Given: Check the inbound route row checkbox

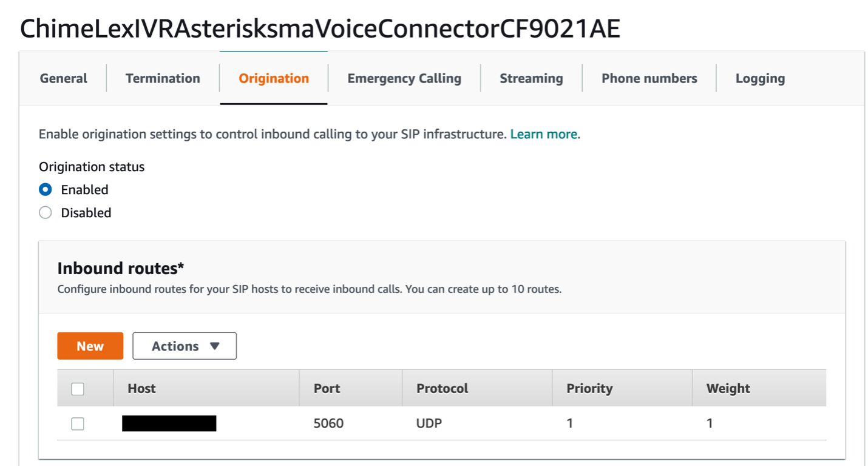Looking at the screenshot, I should click(78, 424).
